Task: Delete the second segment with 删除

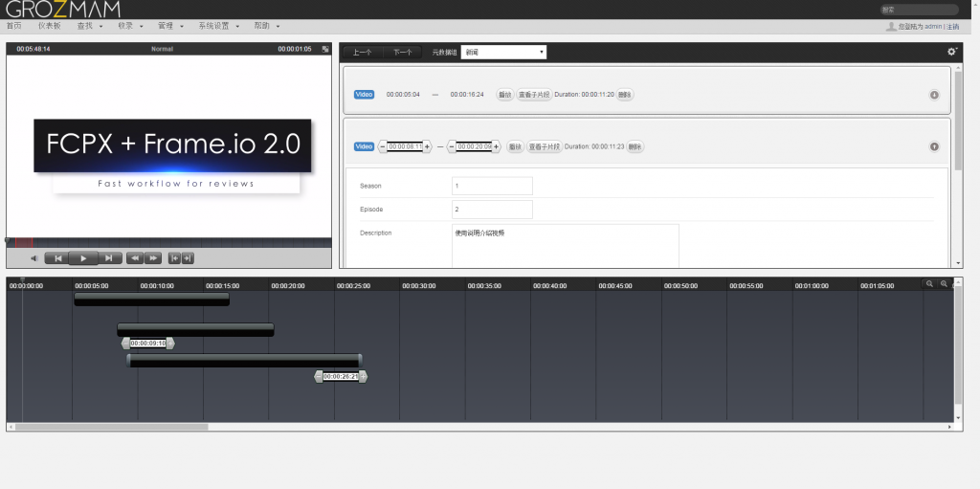Action: coord(635,147)
